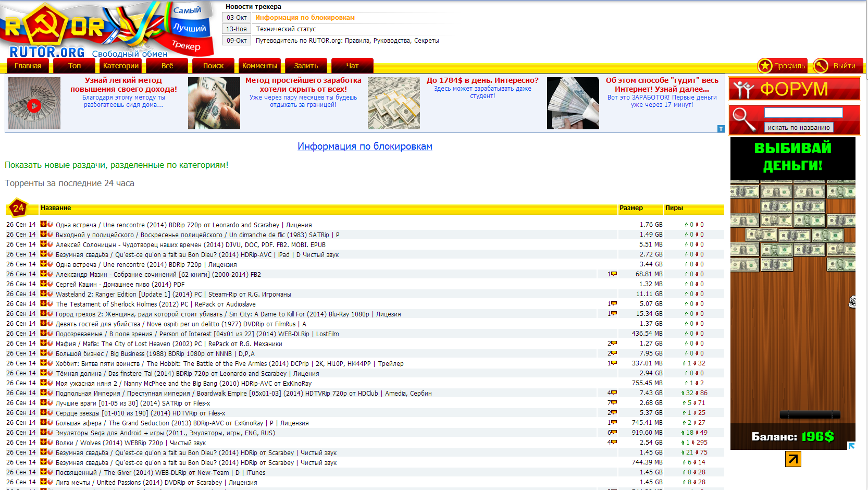Click the star Profile icon

tap(765, 66)
